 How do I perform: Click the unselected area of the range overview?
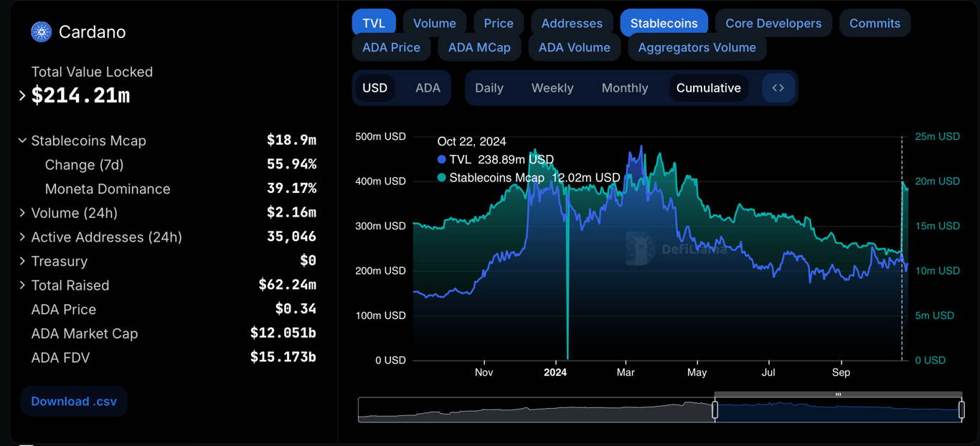coord(536,409)
